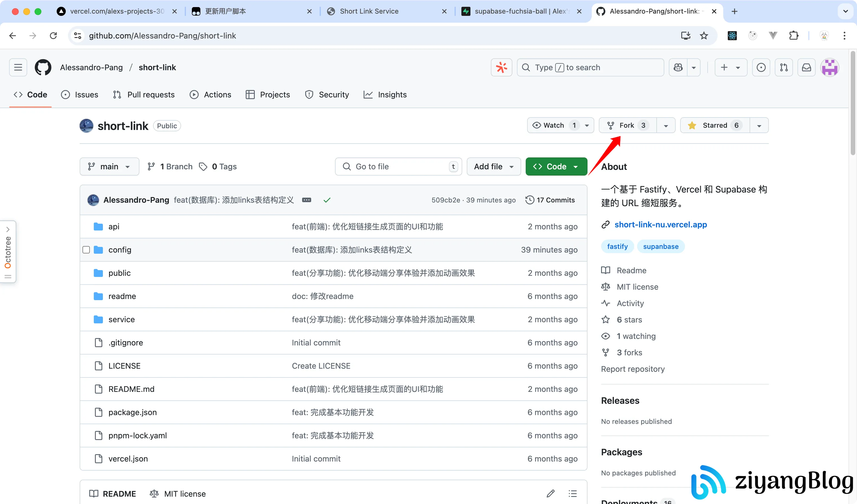Click the Go to file search box
The image size is (857, 504).
point(398,166)
